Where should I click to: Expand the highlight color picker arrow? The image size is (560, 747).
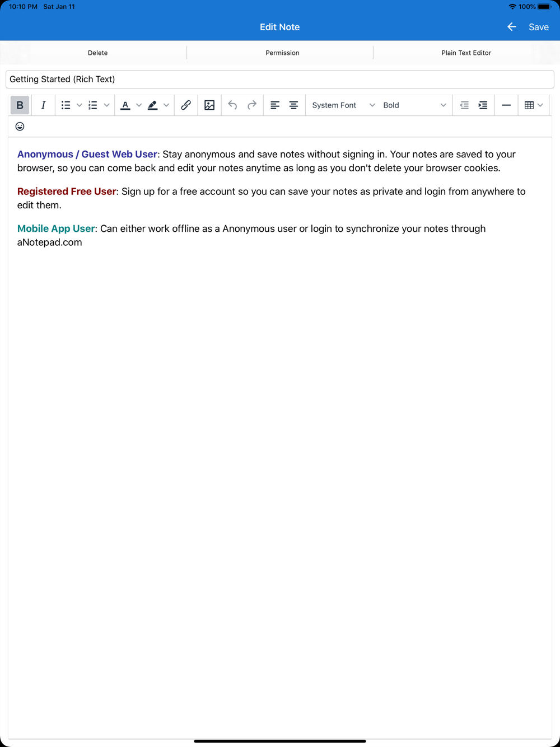[x=166, y=105]
